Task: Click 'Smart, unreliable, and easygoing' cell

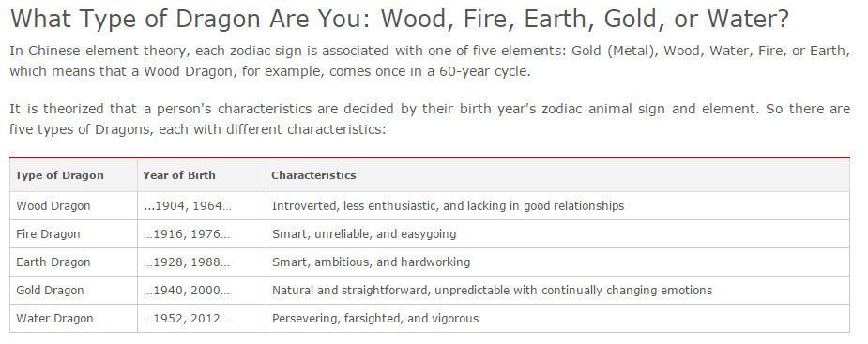Action: click(x=557, y=234)
